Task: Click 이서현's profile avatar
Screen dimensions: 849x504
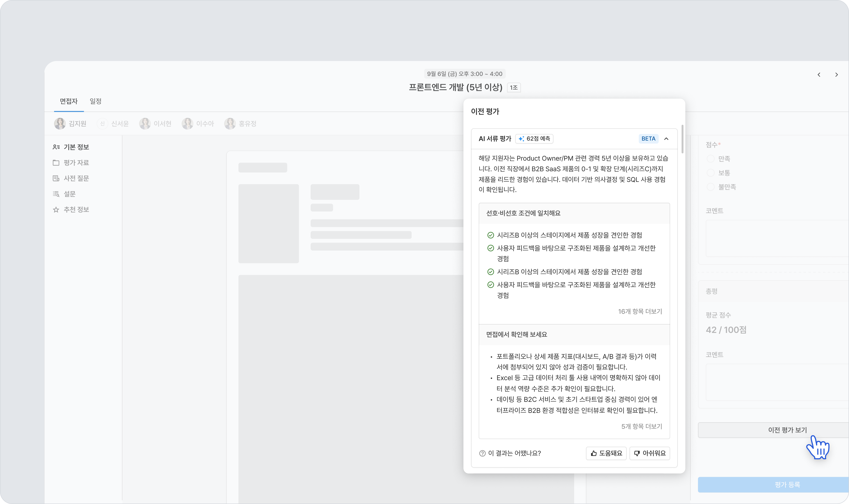Action: (145, 124)
